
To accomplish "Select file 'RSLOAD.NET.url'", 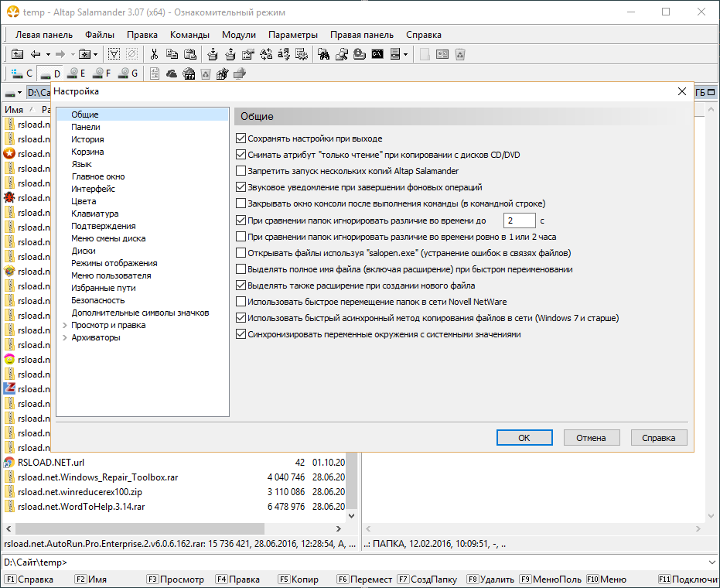I will click(50, 462).
